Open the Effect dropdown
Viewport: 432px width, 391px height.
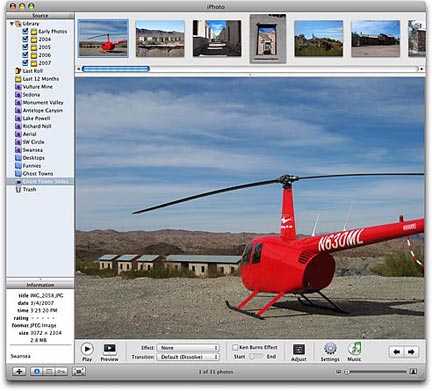point(188,348)
